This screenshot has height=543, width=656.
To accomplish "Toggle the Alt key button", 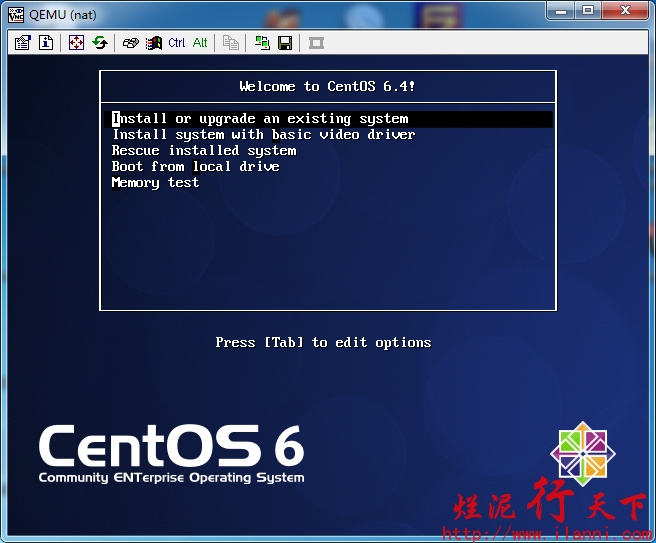I will 200,43.
